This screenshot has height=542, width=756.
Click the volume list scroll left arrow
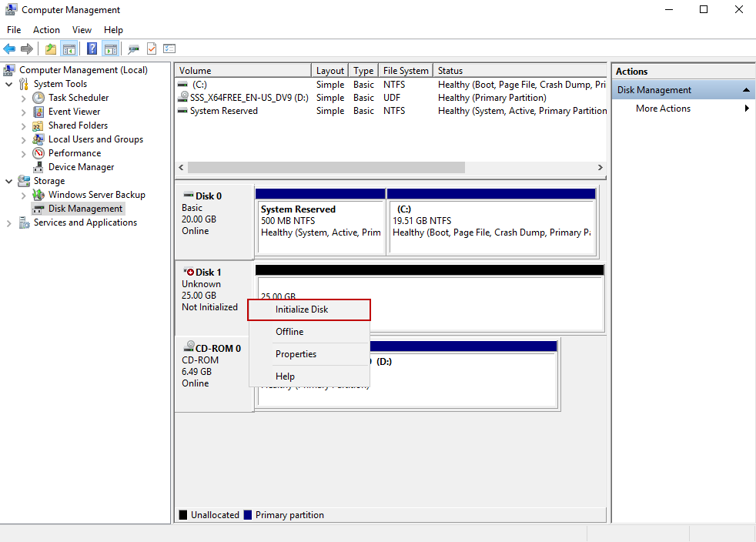tap(181, 167)
